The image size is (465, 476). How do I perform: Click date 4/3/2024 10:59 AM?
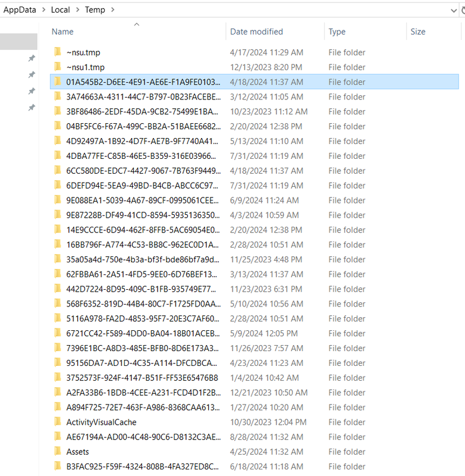pyautogui.click(x=265, y=215)
